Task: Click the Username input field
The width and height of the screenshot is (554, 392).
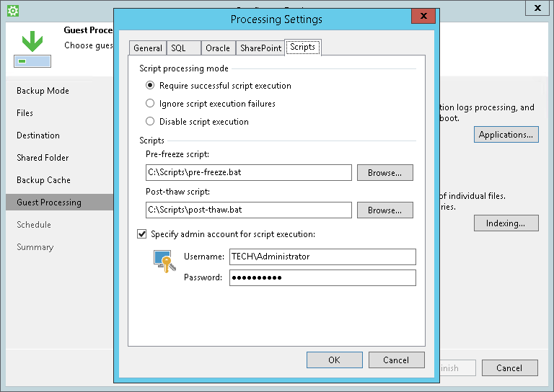Action: [x=322, y=257]
